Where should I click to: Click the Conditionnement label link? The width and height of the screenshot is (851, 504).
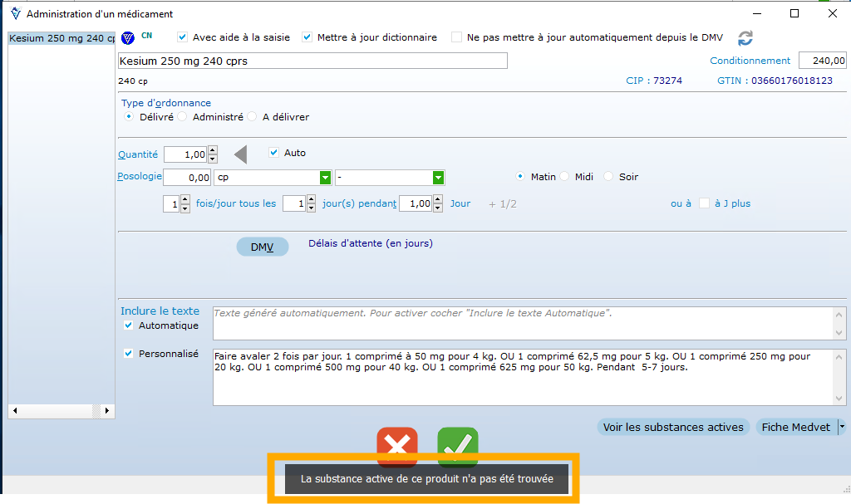tap(750, 61)
